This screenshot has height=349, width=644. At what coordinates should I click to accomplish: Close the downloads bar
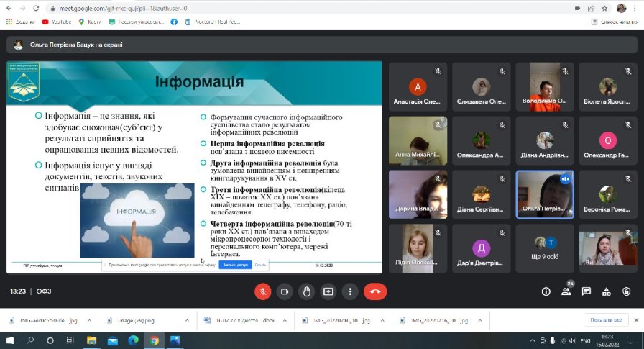[636, 319]
